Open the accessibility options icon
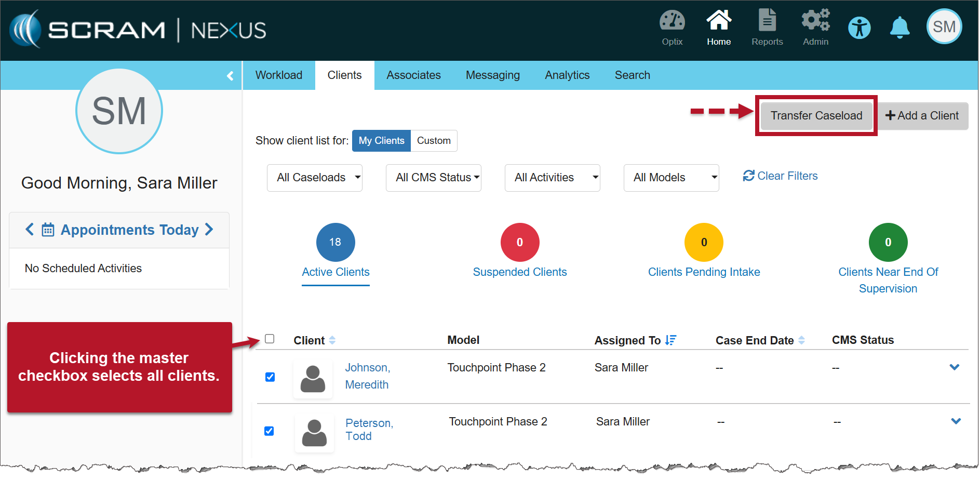The height and width of the screenshot is (480, 980). point(859,28)
